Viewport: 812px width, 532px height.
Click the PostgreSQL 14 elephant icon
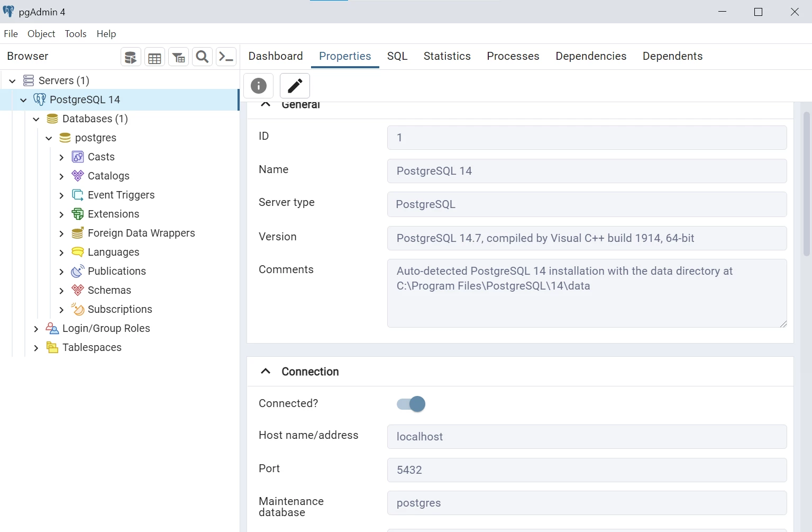[x=40, y=100]
